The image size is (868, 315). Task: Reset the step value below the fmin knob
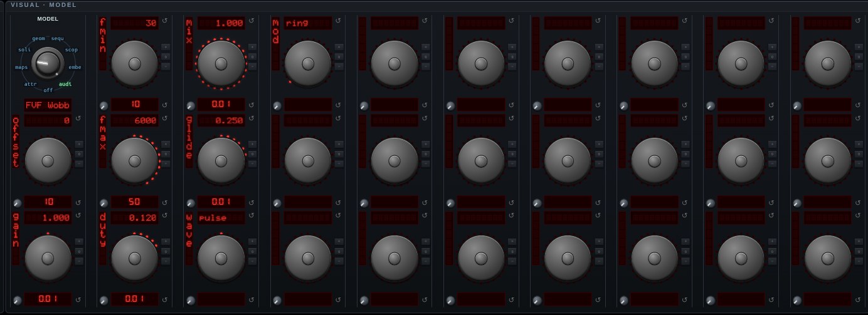[x=165, y=105]
